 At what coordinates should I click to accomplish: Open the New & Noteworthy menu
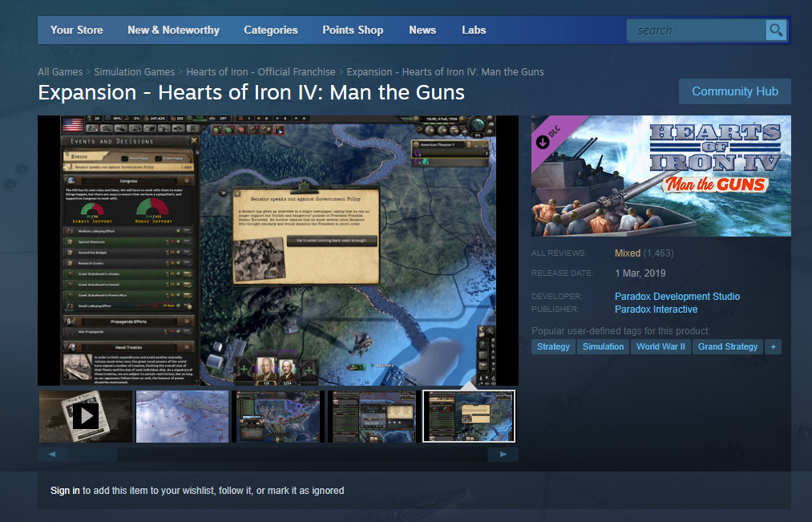tap(173, 30)
